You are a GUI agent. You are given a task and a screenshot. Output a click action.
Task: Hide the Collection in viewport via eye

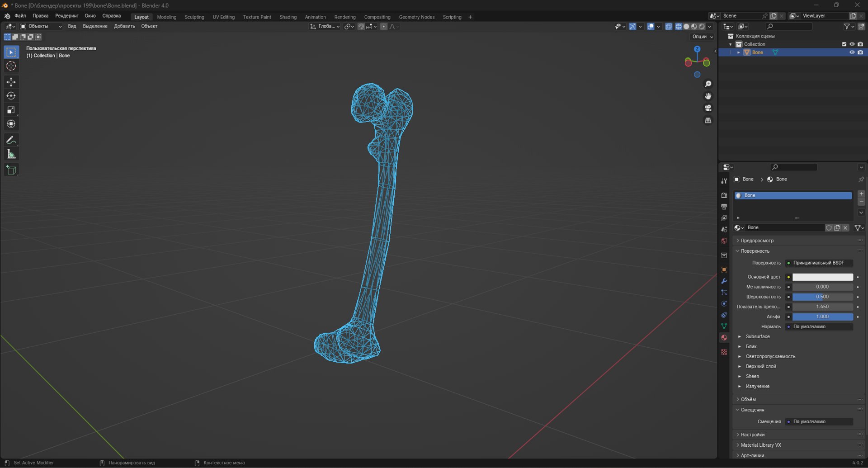[852, 44]
